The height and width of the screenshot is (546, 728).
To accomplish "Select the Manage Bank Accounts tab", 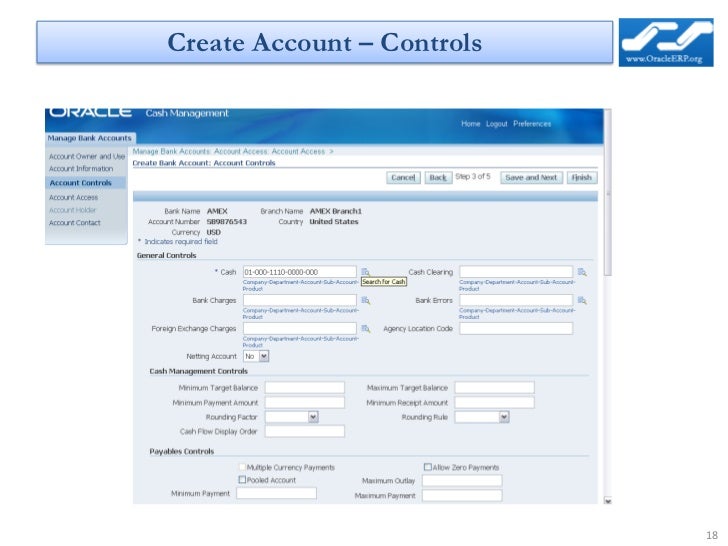I will coord(90,138).
